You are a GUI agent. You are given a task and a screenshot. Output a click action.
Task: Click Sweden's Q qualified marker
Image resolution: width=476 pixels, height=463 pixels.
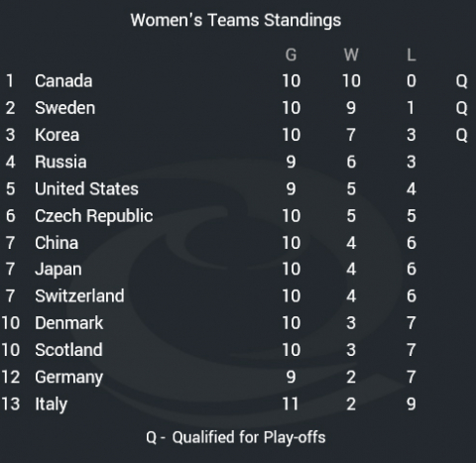[461, 108]
